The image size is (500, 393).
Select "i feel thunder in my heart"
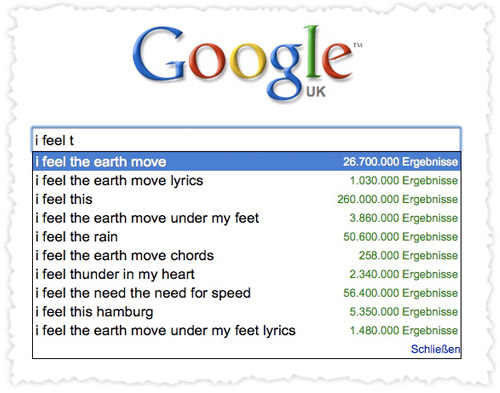(247, 274)
